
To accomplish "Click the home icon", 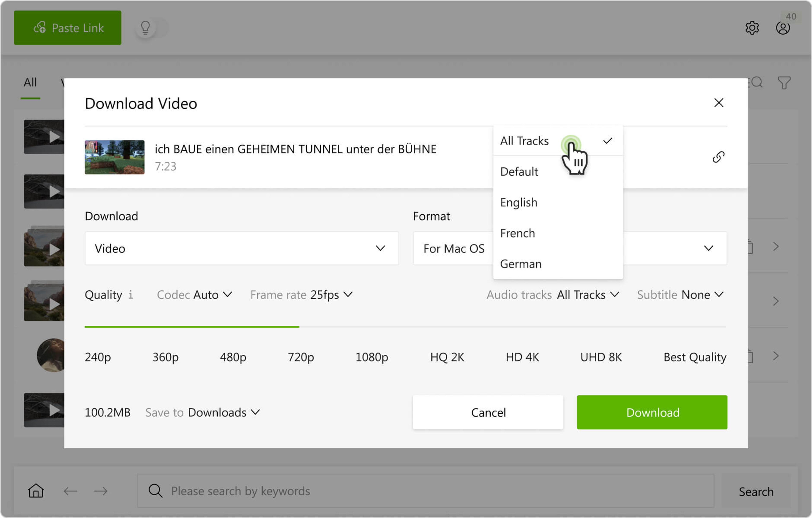I will pos(36,491).
